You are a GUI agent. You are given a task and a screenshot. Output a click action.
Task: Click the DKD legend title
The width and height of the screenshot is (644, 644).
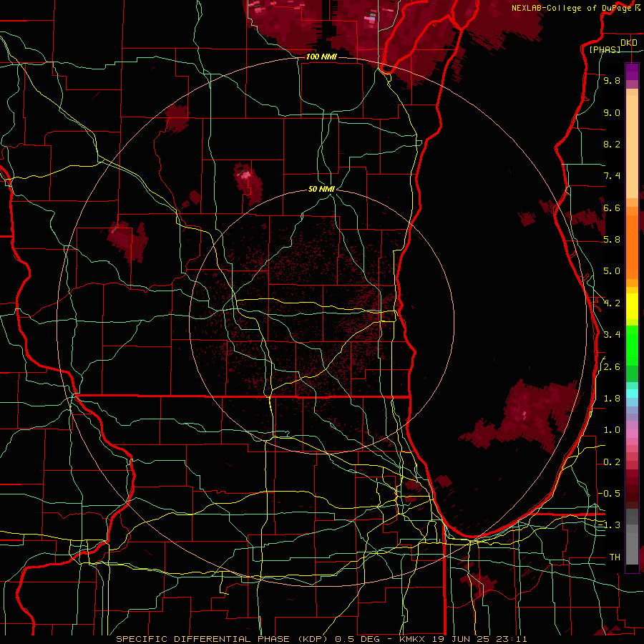pyautogui.click(x=628, y=43)
